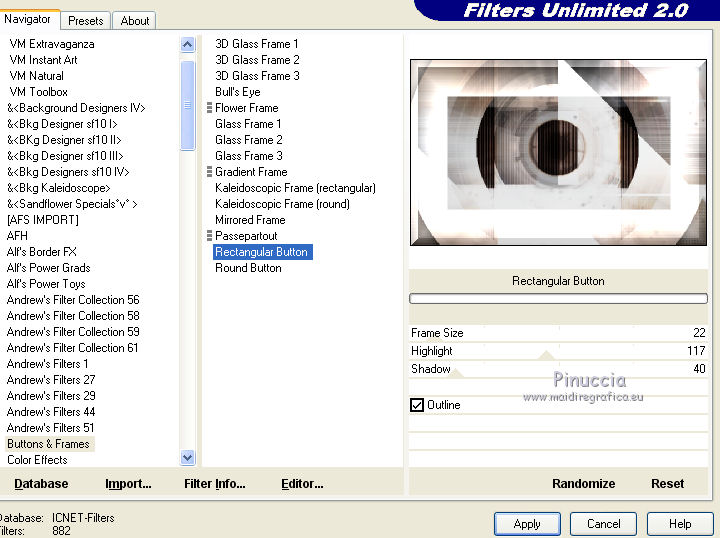This screenshot has height=538, width=720.
Task: Select Andrew's Filters 27 category
Action: pos(51,380)
